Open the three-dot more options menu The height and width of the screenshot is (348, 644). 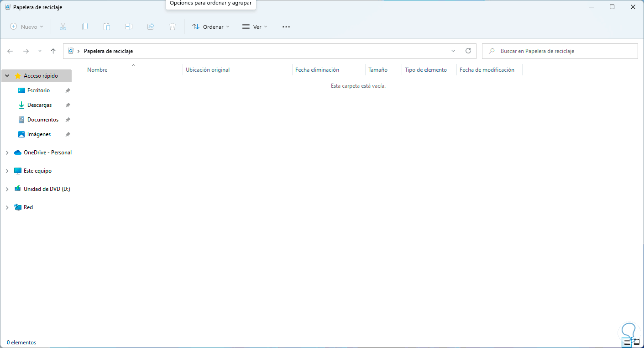pyautogui.click(x=286, y=27)
